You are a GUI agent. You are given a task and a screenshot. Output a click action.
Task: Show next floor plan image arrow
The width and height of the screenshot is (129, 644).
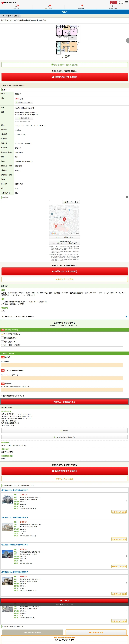127,40
